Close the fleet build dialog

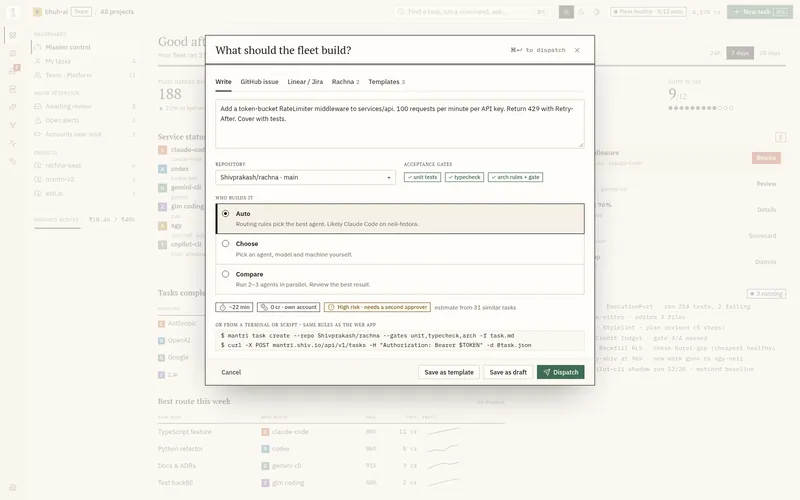point(577,50)
